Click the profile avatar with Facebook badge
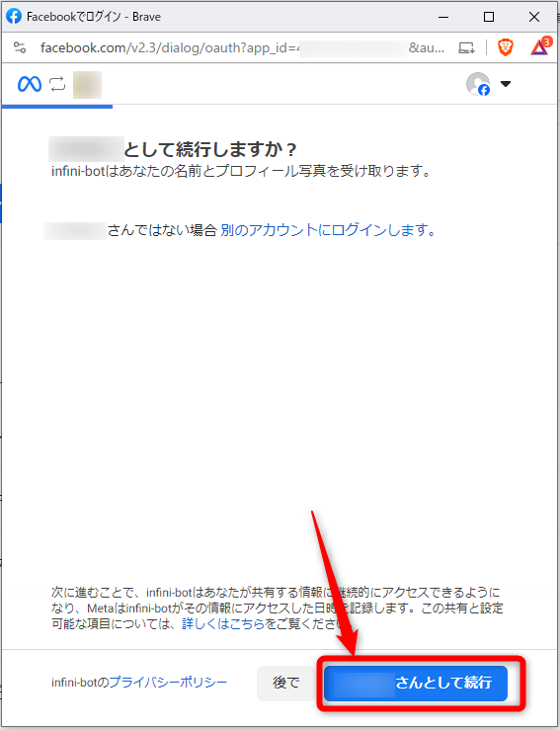 pyautogui.click(x=478, y=84)
